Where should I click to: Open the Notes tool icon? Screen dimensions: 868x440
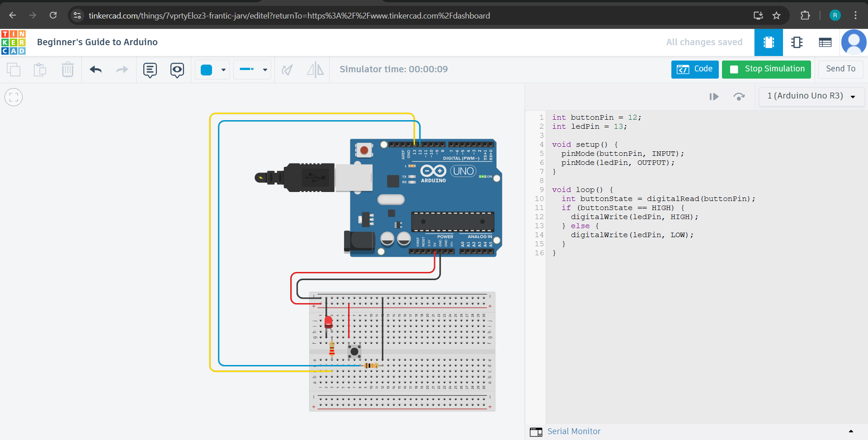150,70
